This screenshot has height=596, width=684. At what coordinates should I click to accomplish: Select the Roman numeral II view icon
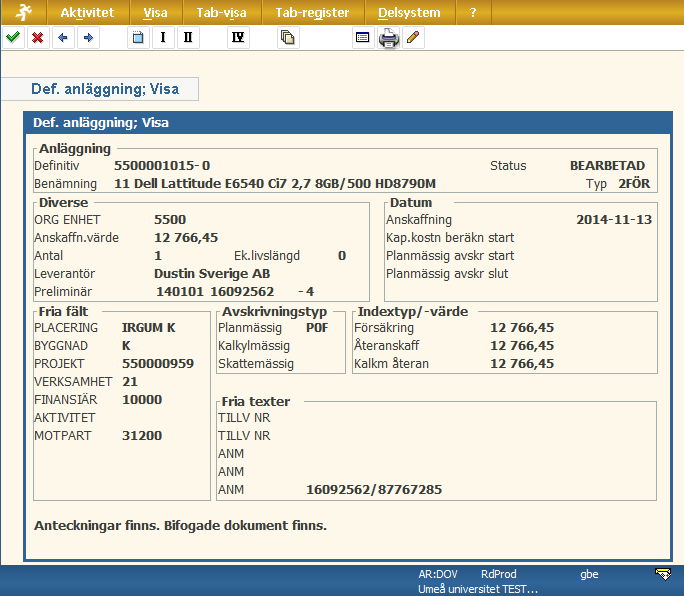(x=188, y=38)
